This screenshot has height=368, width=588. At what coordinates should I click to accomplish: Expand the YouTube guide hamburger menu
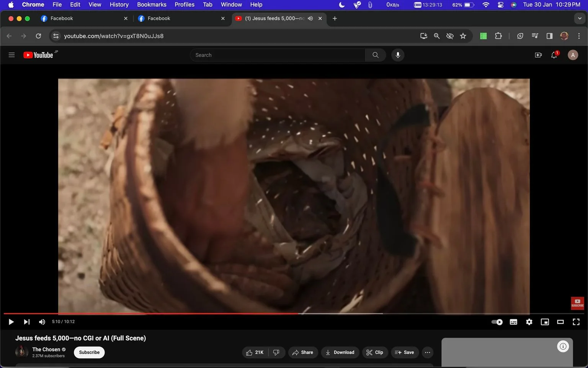click(x=11, y=55)
